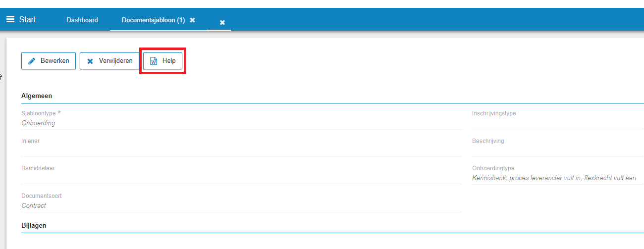The image size is (644, 249).
Task: Click the Bijlagen section header
Action: 34,225
